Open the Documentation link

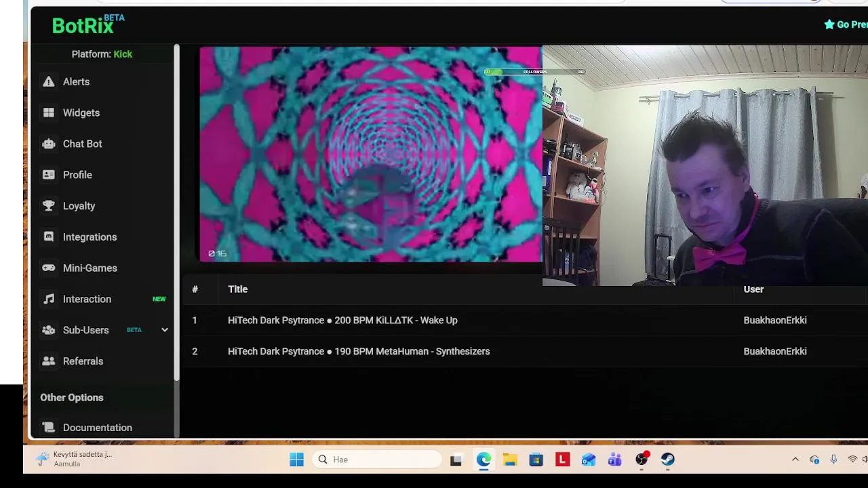point(98,428)
